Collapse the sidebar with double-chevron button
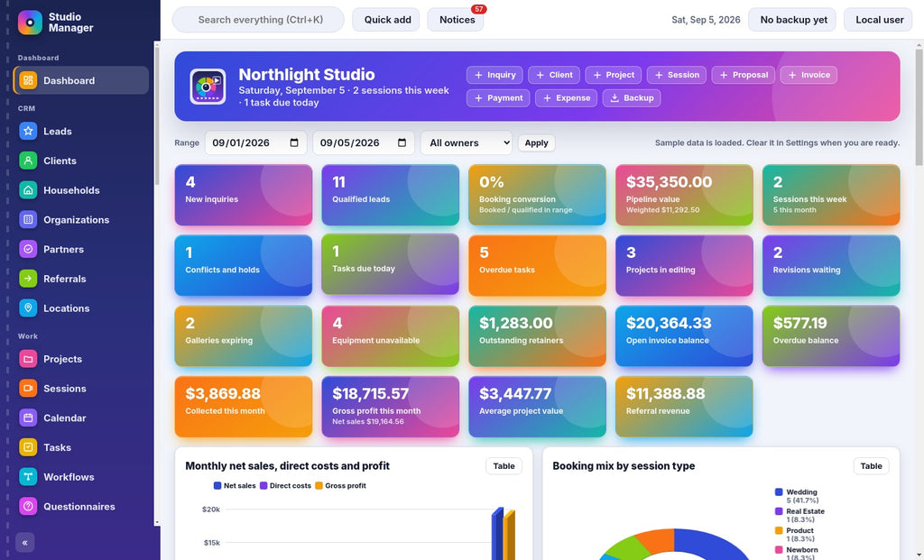Viewport: 924px width, 560px height. tap(24, 542)
